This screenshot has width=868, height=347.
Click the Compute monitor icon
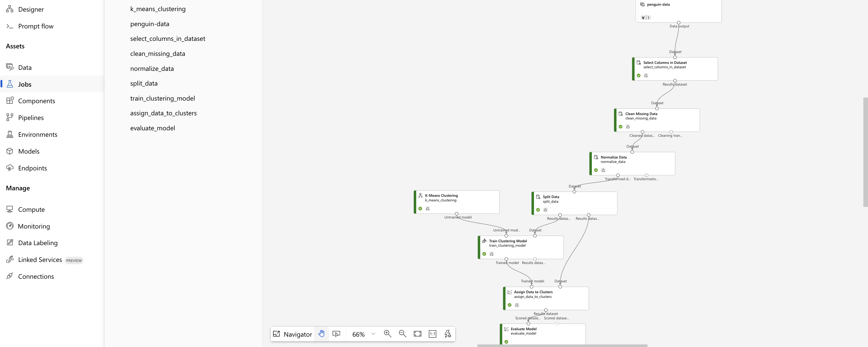point(10,209)
